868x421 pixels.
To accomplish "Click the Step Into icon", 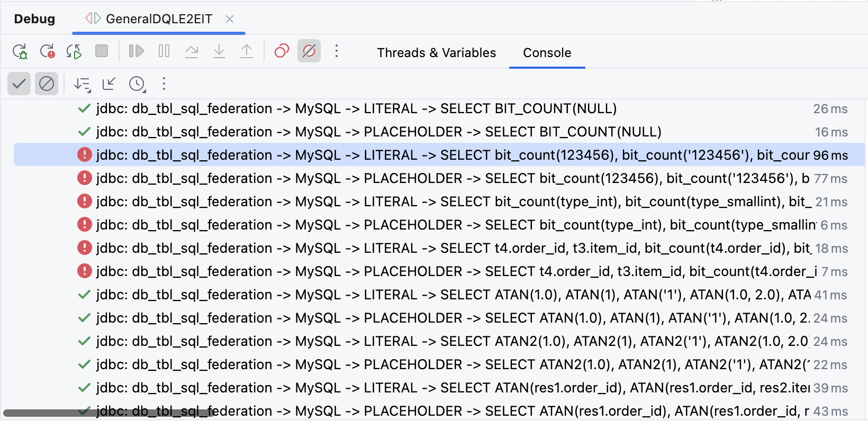I will pos(219,51).
